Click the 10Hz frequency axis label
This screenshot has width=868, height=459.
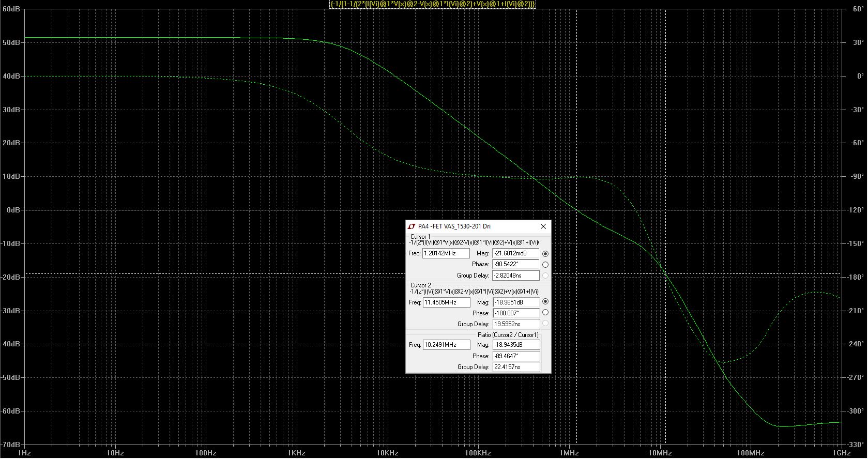(115, 453)
